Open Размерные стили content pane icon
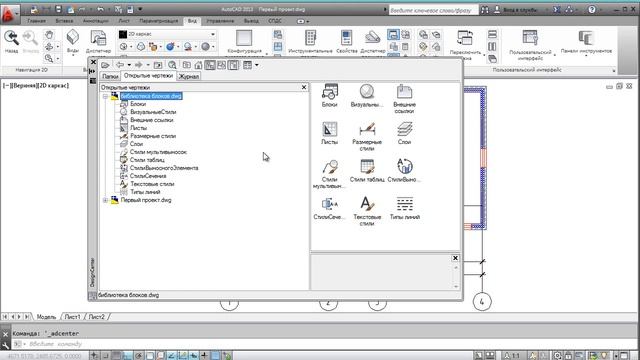 (367, 136)
